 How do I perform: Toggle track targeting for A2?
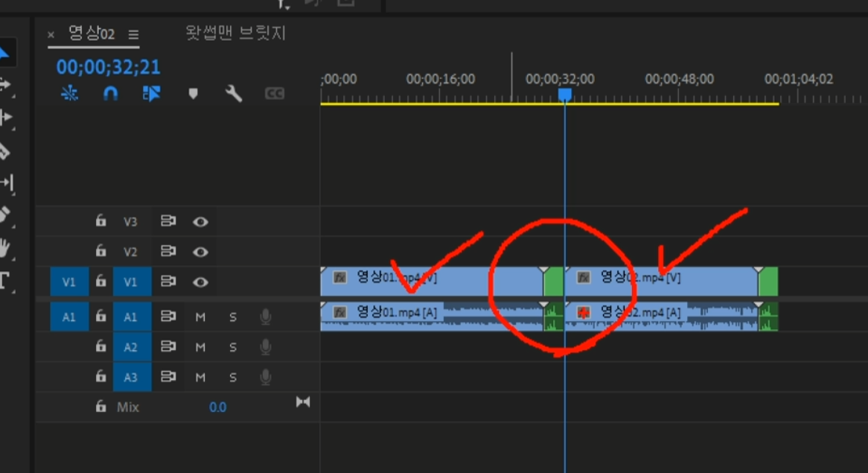coord(132,347)
